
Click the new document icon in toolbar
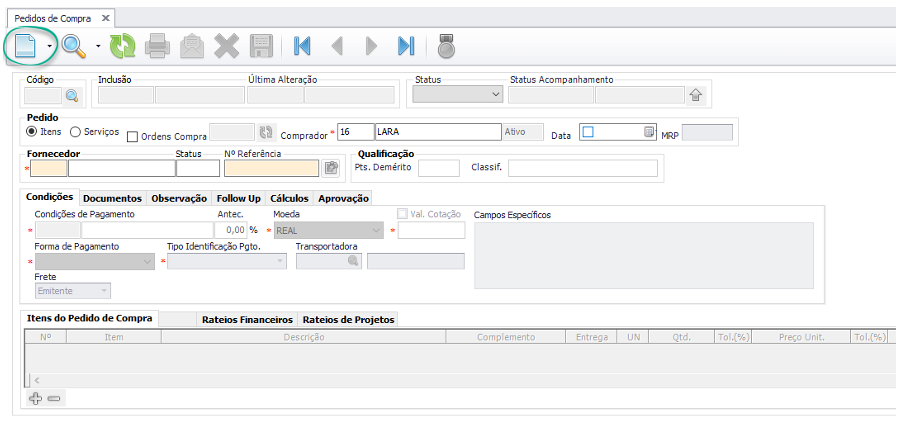click(24, 45)
